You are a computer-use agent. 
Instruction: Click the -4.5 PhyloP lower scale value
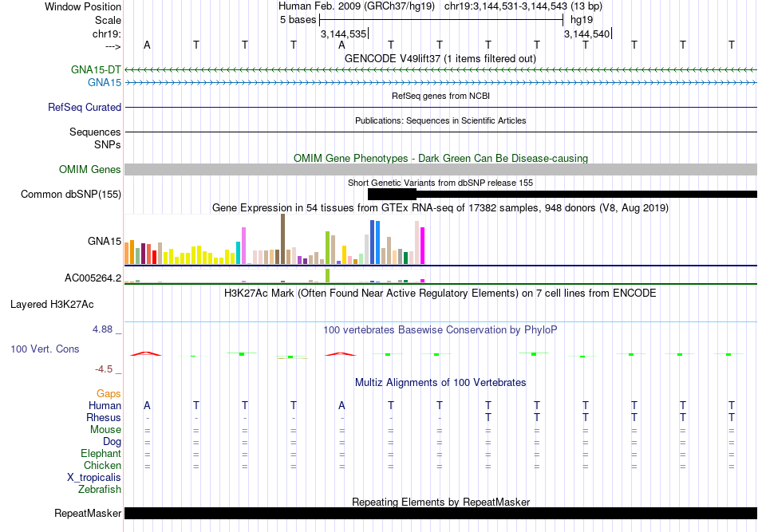click(x=104, y=369)
